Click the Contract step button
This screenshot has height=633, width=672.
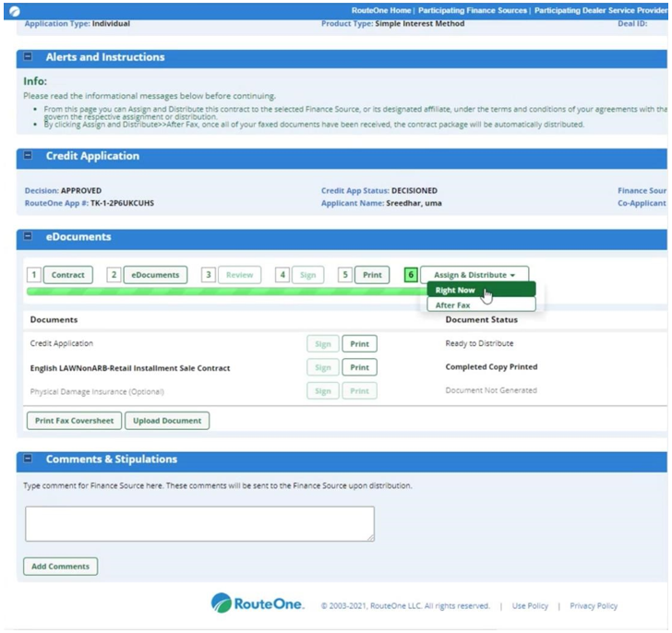click(x=67, y=275)
